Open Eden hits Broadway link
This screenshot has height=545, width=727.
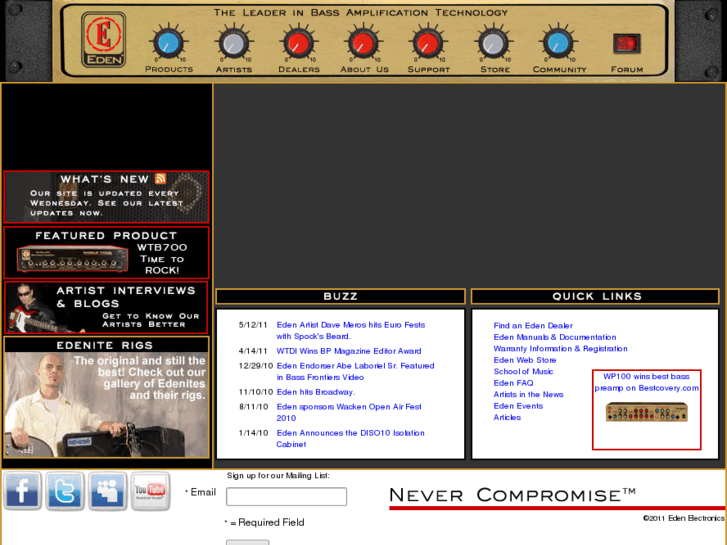(316, 392)
